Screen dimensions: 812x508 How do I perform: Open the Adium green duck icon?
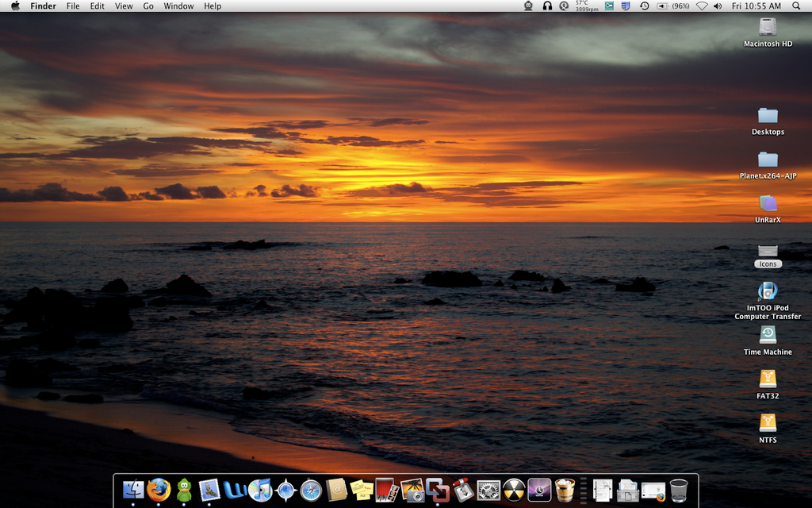click(184, 490)
